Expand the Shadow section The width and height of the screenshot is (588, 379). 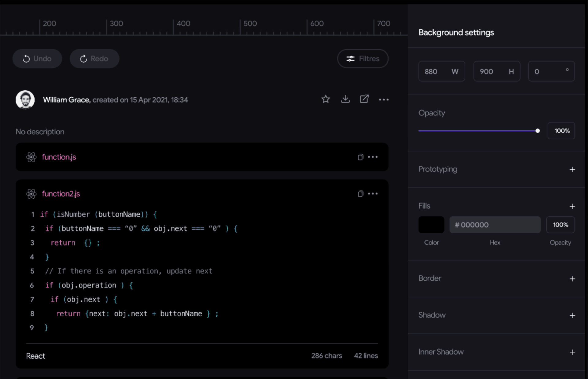point(573,315)
